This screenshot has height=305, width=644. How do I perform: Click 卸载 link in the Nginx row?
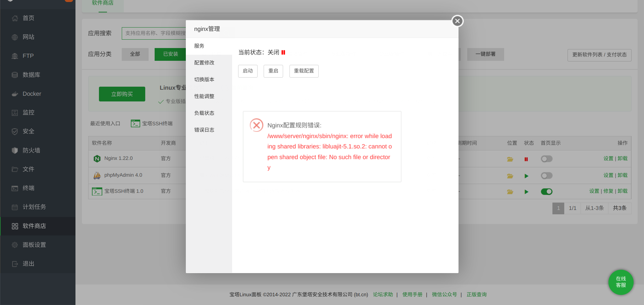click(x=623, y=159)
